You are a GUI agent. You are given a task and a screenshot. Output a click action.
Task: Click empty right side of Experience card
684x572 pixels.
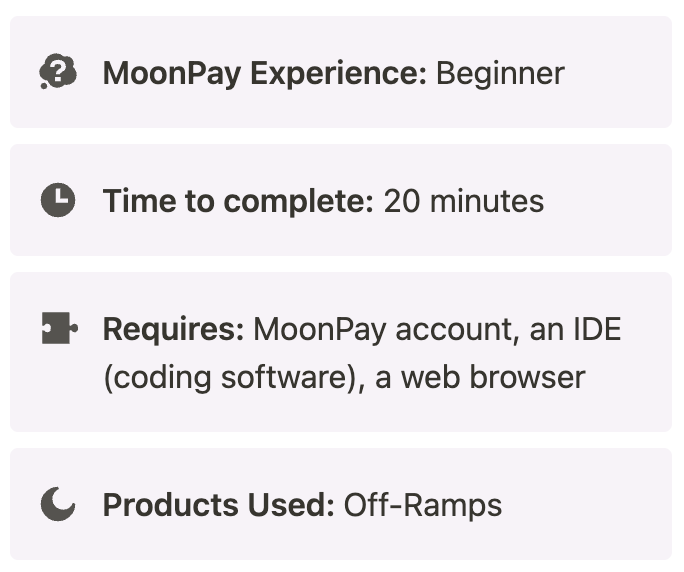(x=620, y=73)
